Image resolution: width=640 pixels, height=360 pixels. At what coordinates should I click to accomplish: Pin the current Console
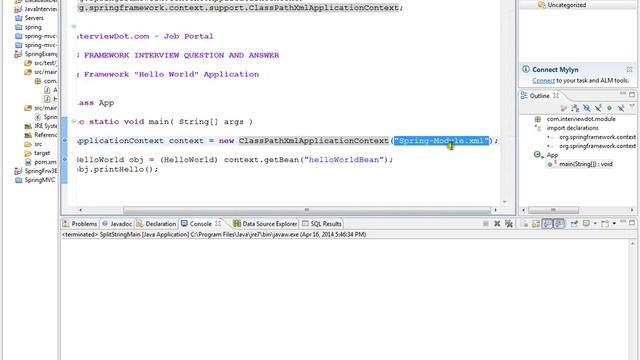pyautogui.click(x=574, y=224)
